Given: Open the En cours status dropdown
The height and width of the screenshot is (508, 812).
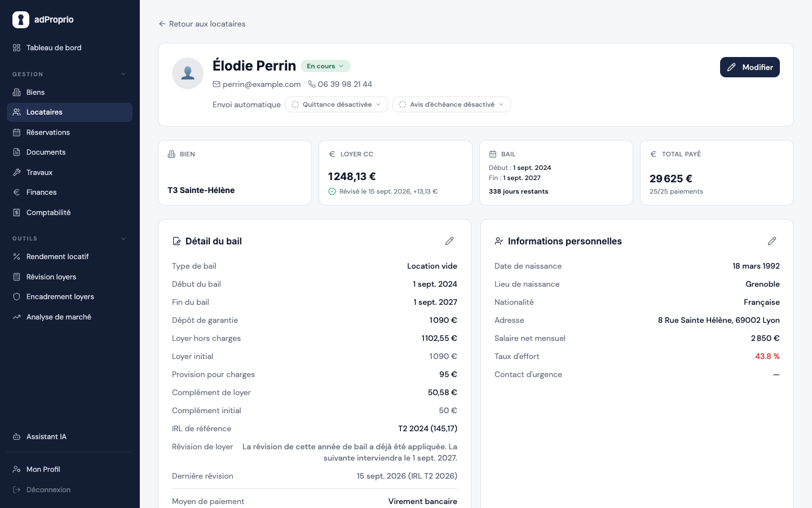Looking at the screenshot, I should [x=325, y=66].
